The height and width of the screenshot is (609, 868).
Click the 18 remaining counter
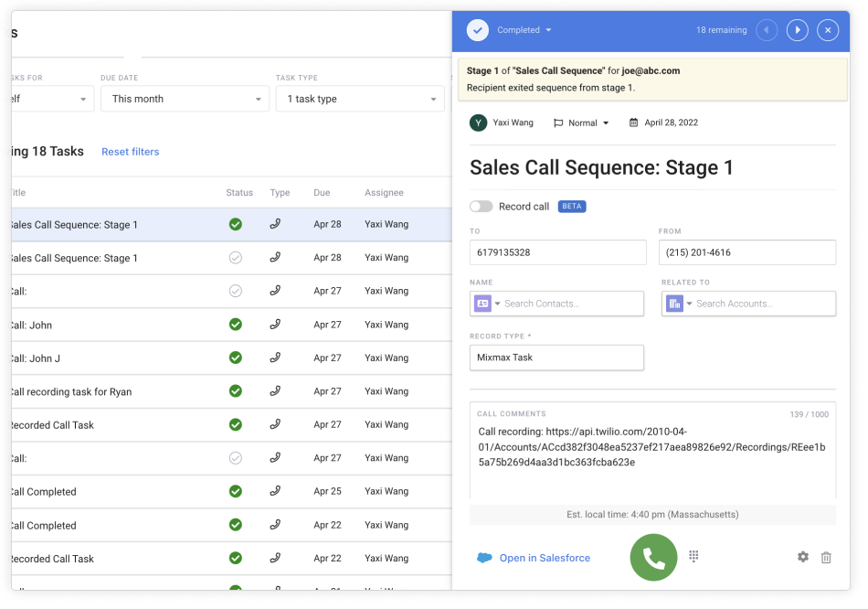pos(721,30)
